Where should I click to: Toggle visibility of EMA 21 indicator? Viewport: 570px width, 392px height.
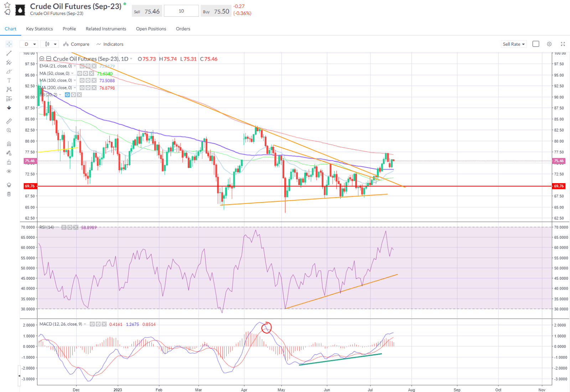[x=82, y=66]
